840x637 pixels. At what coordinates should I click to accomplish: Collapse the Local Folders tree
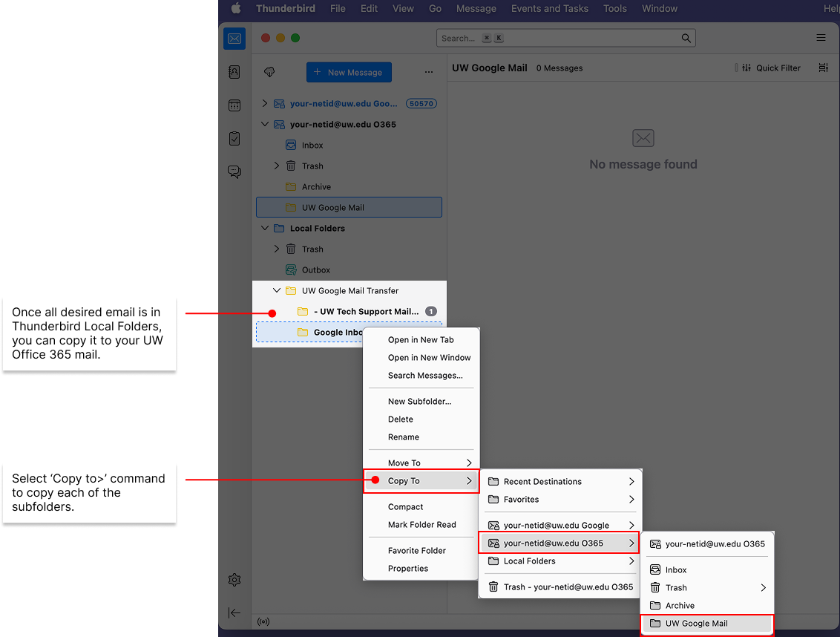coord(265,229)
